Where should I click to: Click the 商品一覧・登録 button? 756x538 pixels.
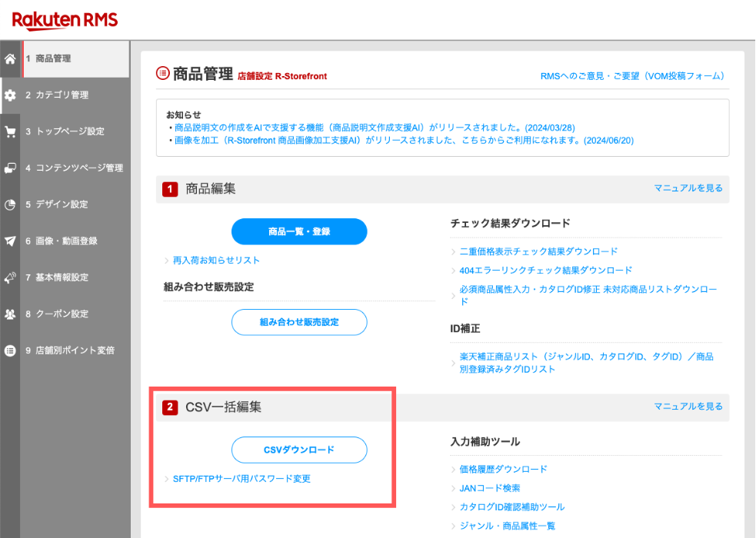(299, 231)
